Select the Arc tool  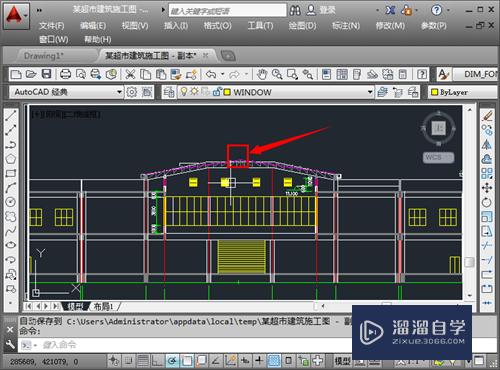[x=11, y=188]
